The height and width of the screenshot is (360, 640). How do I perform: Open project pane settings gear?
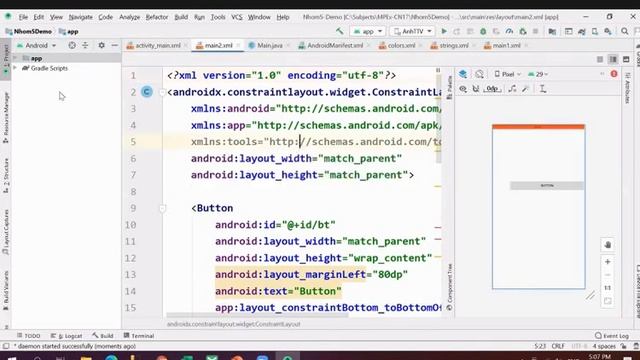tap(101, 45)
